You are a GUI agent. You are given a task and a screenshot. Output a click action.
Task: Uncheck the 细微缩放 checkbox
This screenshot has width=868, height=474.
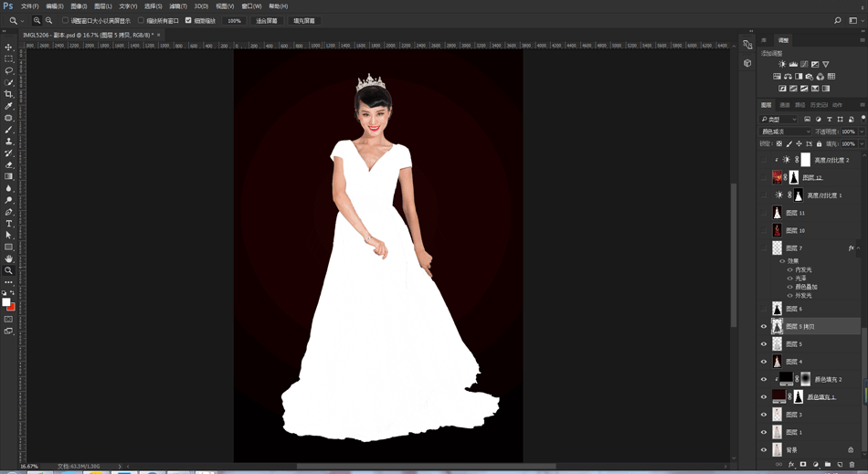(188, 20)
